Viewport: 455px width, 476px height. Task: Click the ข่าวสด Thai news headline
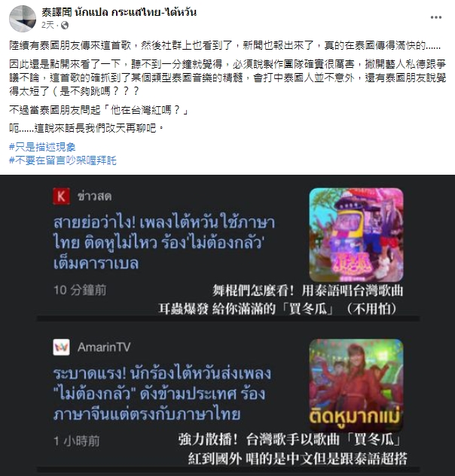(164, 243)
